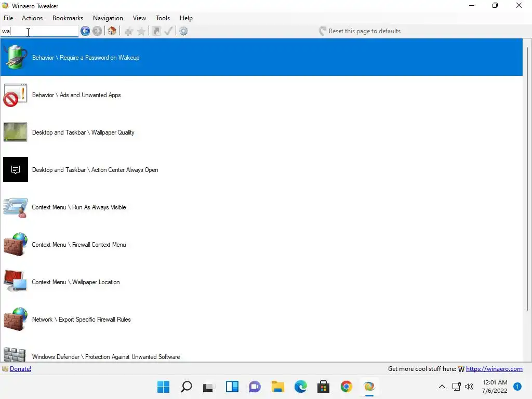Click the results list vertical scrollbar
Screen dimensions: 532x399
click(527, 178)
